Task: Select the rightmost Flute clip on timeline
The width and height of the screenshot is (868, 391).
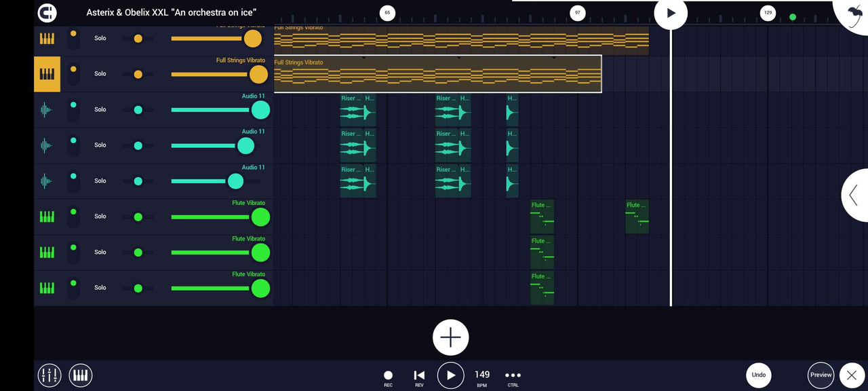Action: [x=637, y=217]
